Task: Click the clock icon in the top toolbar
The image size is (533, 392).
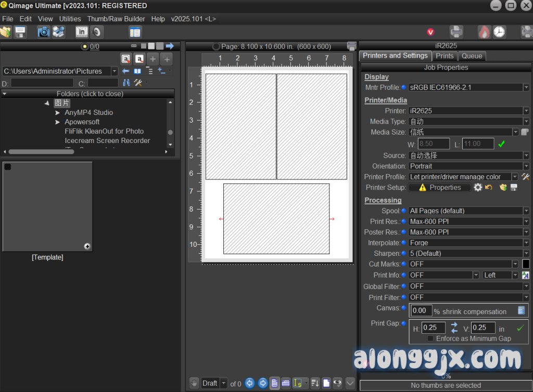Action: pos(499,32)
